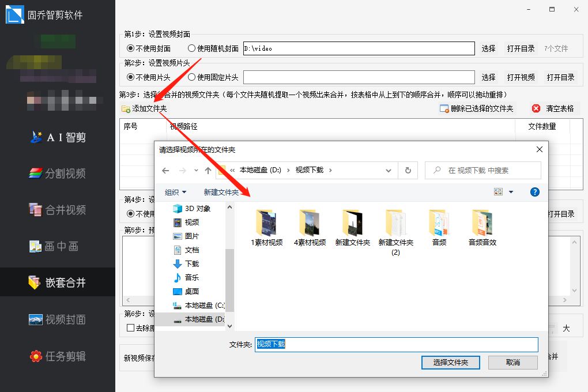Click the D:\video cover path field
This screenshot has height=392, width=588.
tap(359, 48)
